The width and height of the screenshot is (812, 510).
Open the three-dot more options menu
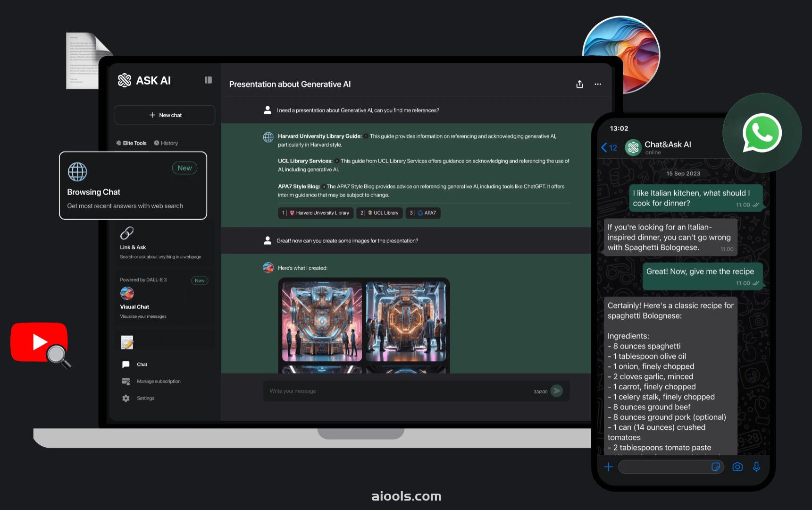point(598,84)
